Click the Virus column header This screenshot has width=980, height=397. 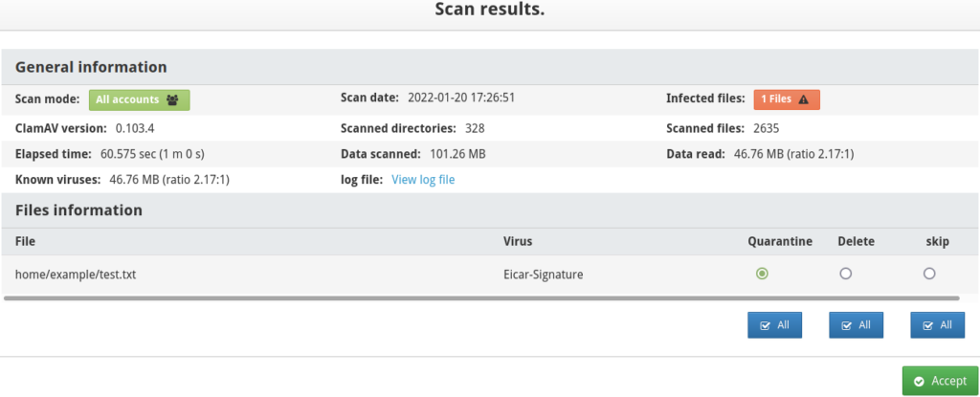[x=518, y=241]
